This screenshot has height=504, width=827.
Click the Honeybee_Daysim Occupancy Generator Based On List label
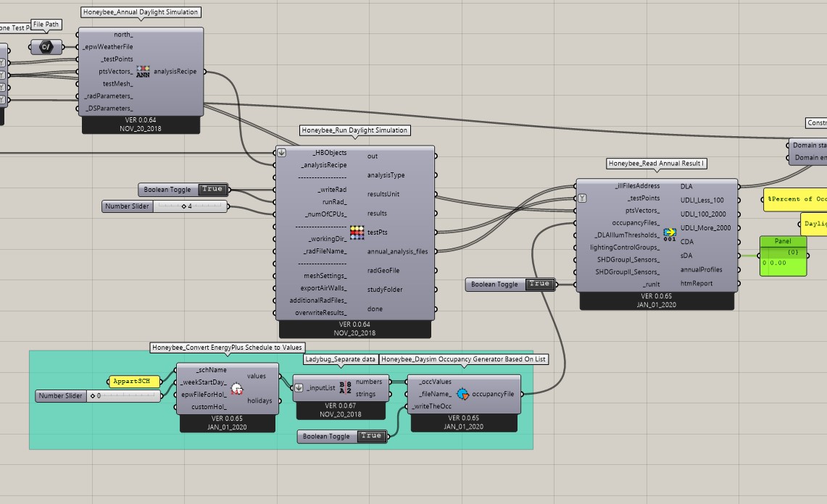[x=464, y=359]
